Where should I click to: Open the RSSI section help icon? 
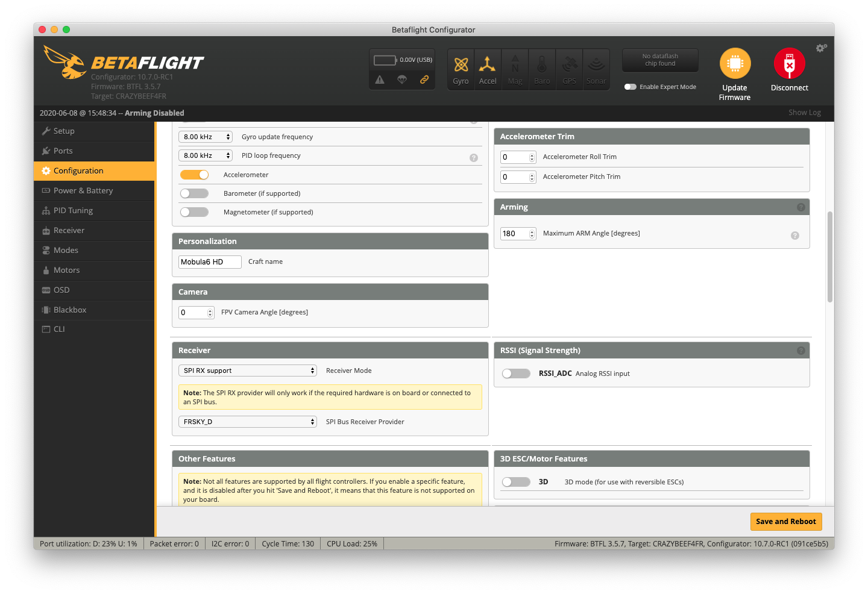pyautogui.click(x=801, y=351)
